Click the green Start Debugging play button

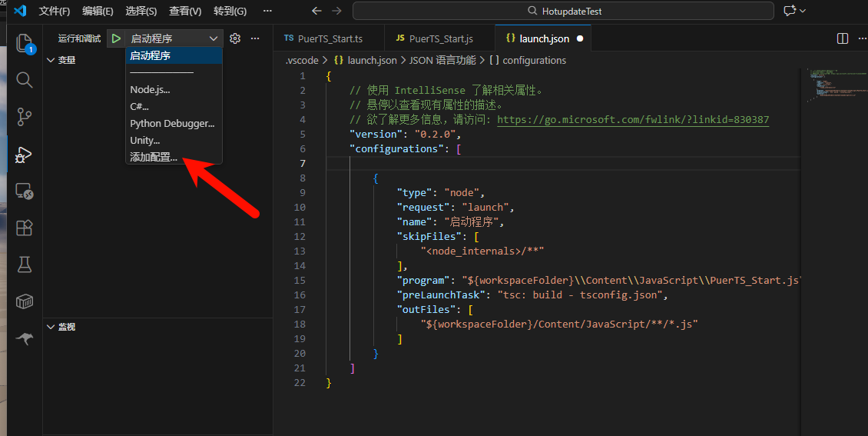pos(116,38)
